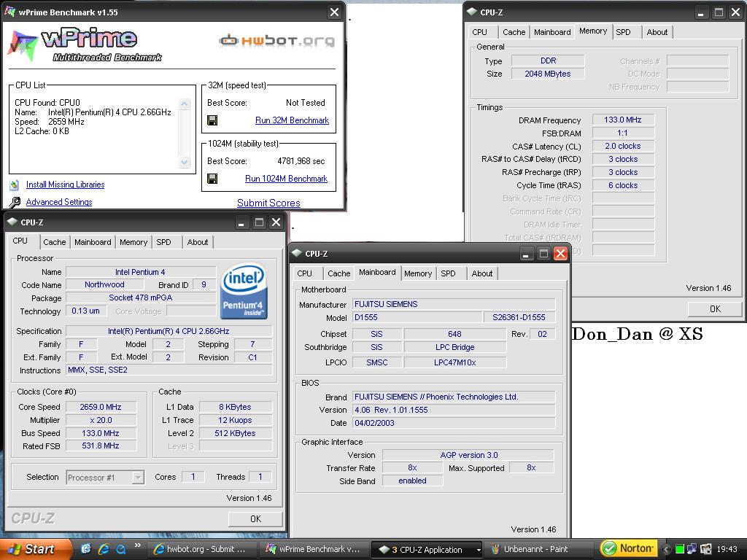Click the network monitors tray icon
Viewport: 747px width, 560px height.
692,549
